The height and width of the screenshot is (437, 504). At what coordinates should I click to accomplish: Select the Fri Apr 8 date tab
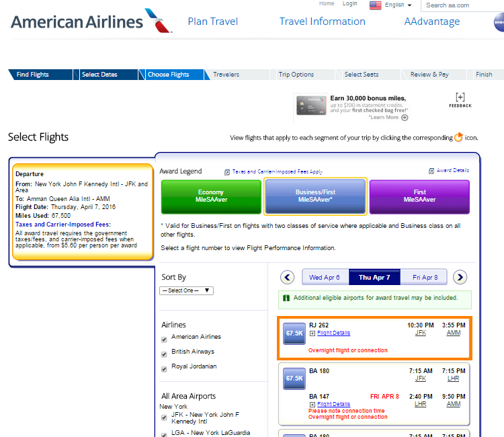425,277
